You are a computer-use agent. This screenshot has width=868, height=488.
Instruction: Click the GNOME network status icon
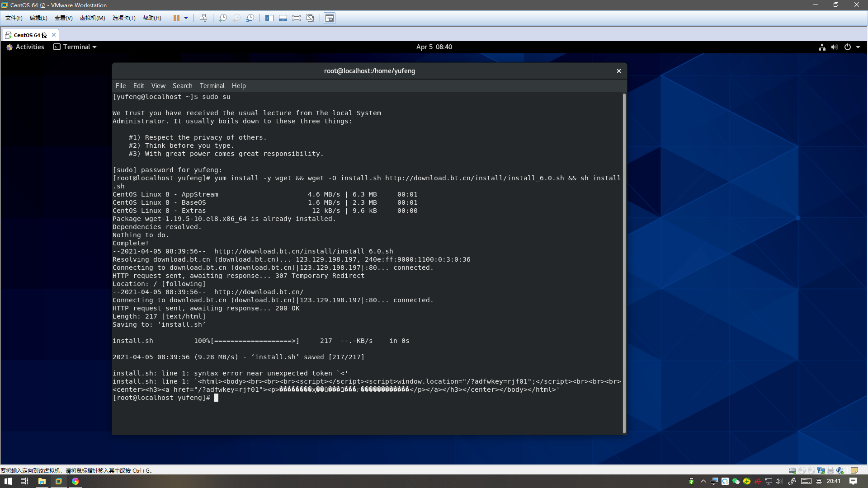click(x=822, y=47)
